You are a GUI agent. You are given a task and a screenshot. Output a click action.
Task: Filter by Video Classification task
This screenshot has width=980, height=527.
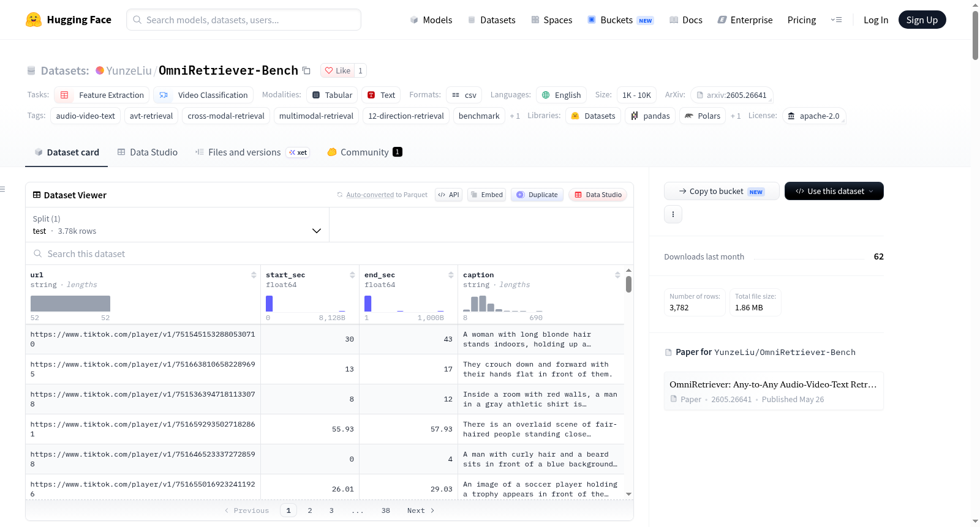coord(203,95)
